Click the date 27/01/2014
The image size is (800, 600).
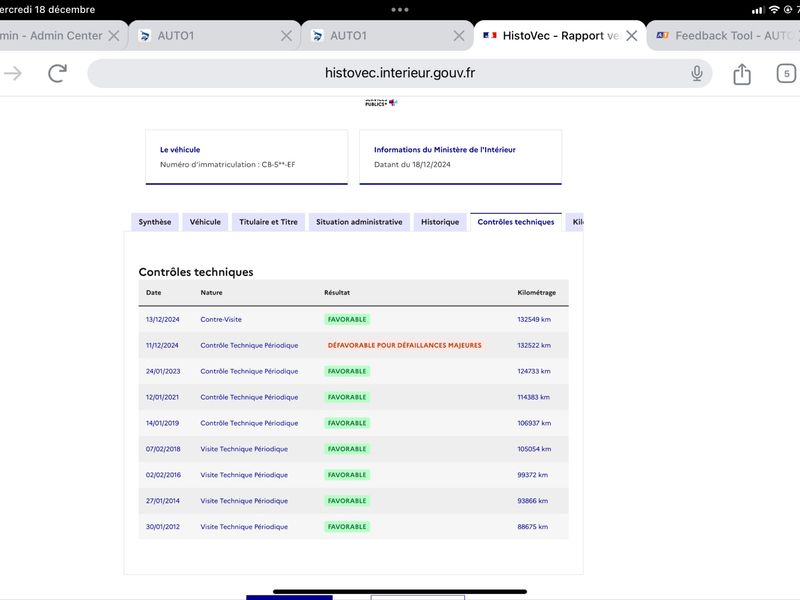click(x=163, y=501)
